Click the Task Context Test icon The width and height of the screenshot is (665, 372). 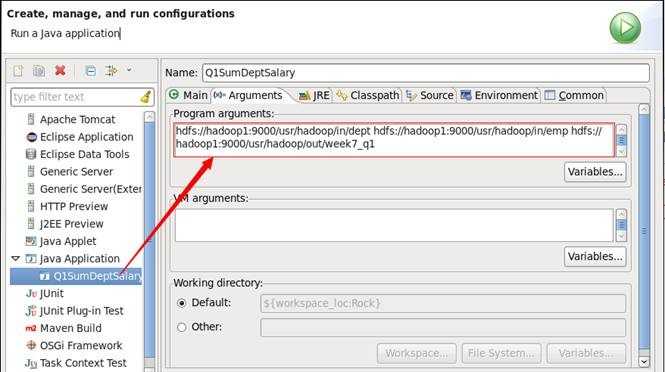31,363
